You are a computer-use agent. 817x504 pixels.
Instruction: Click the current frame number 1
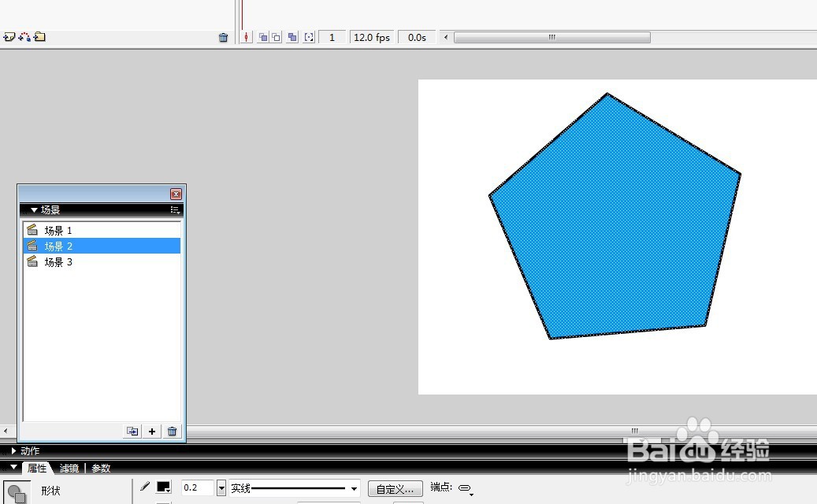(x=332, y=38)
